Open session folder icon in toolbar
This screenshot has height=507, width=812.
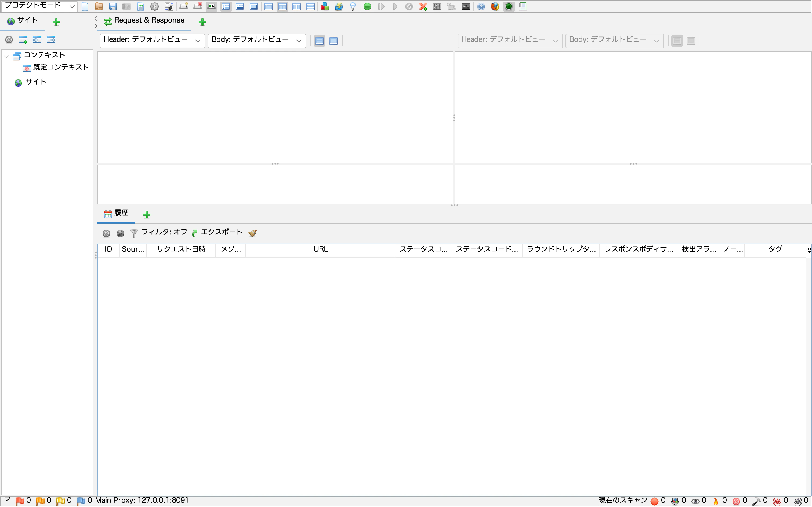99,6
